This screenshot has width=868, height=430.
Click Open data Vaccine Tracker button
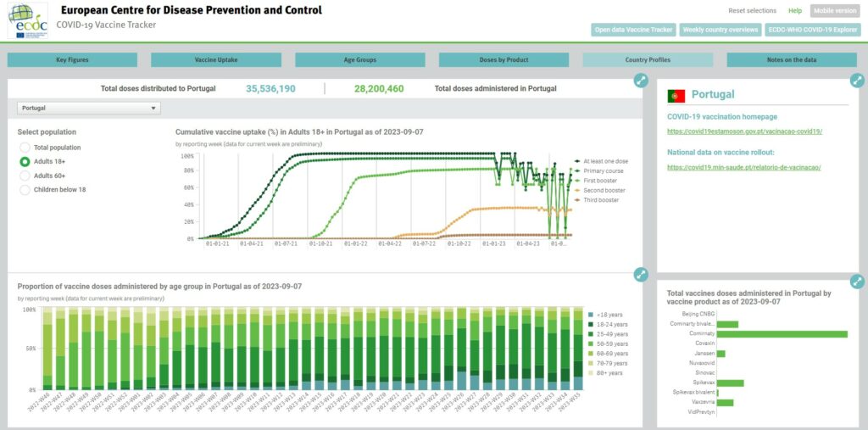[633, 30]
